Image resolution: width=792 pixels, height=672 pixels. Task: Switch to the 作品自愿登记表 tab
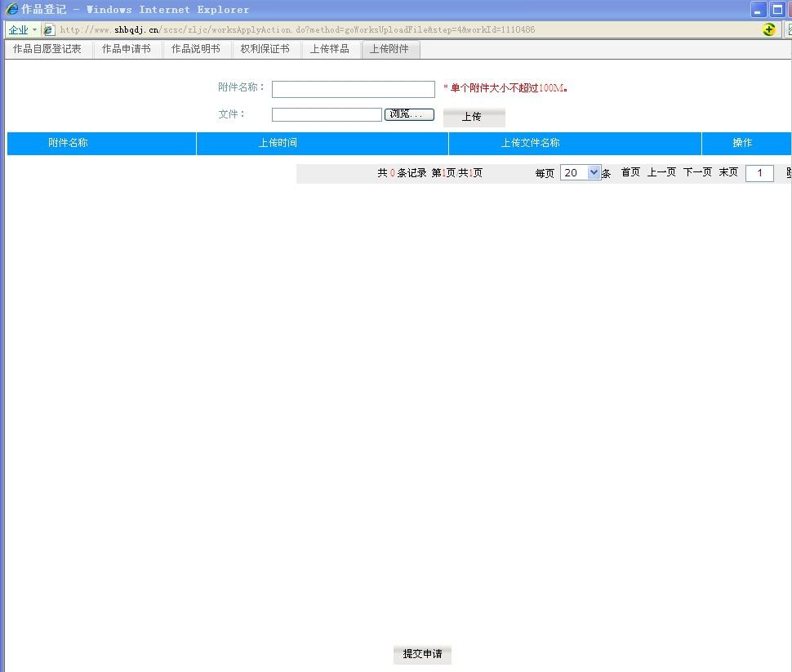pyautogui.click(x=47, y=49)
